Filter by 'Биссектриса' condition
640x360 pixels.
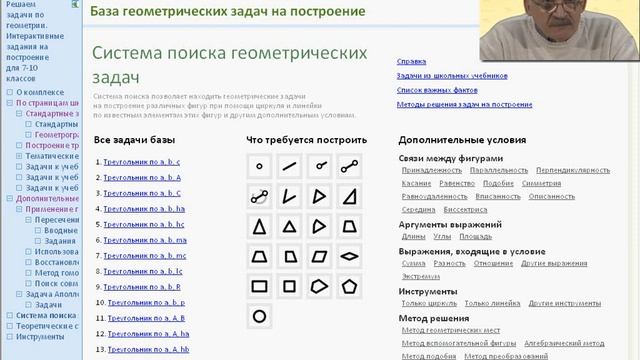(x=465, y=209)
